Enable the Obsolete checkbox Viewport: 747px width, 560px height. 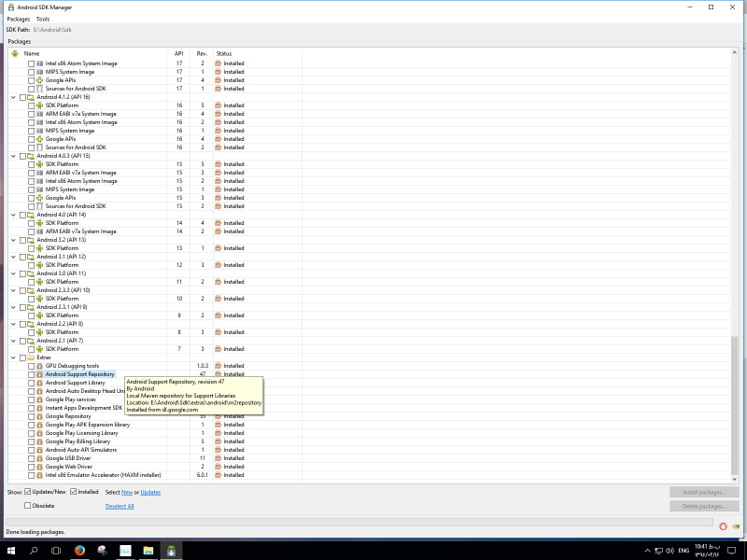coord(28,506)
